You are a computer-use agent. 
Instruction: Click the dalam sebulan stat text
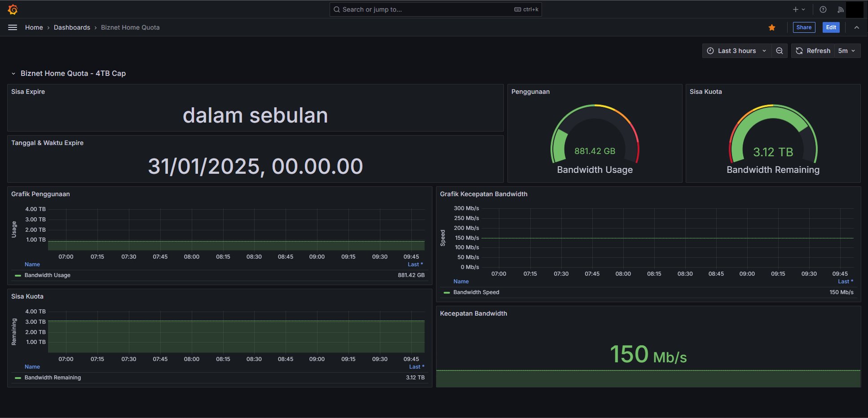256,115
